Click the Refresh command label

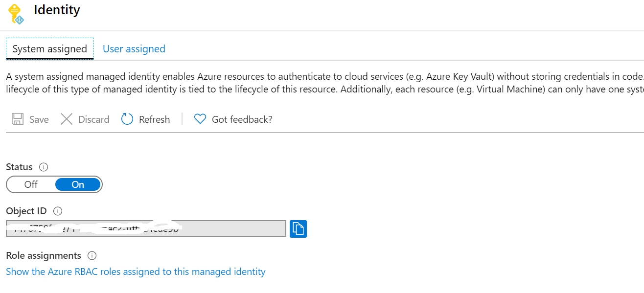click(x=154, y=119)
